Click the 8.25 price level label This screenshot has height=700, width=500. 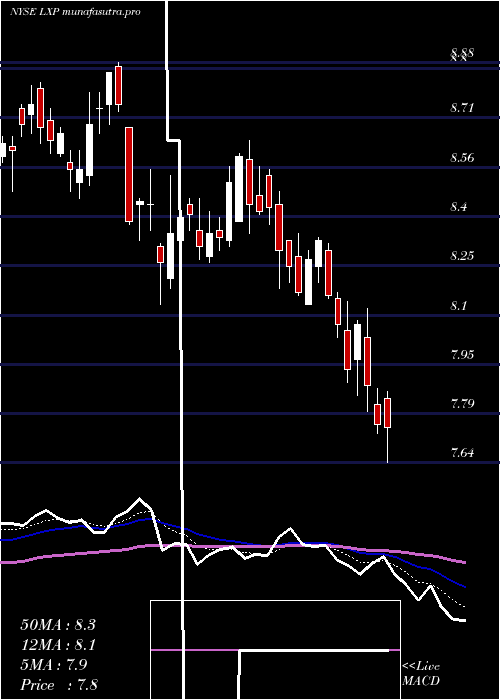(x=462, y=256)
